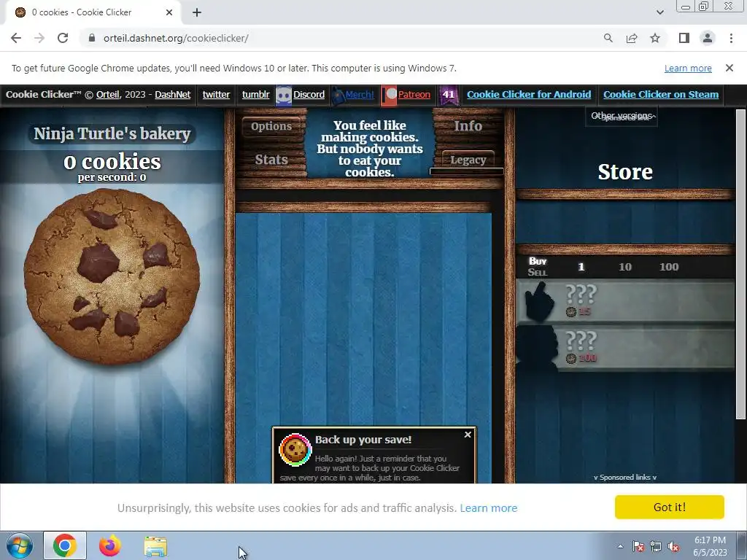The width and height of the screenshot is (747, 560).
Task: Click the store panel vertical scrollbar
Action: point(740,264)
